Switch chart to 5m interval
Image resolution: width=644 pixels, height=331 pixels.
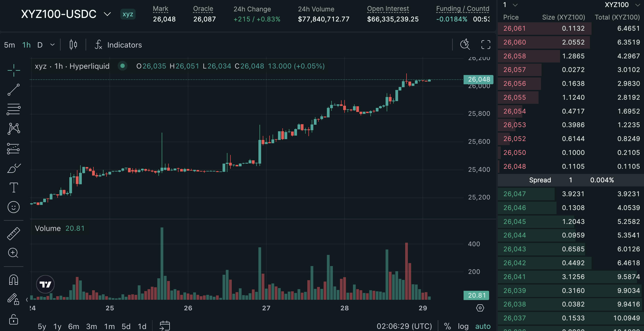[10, 45]
